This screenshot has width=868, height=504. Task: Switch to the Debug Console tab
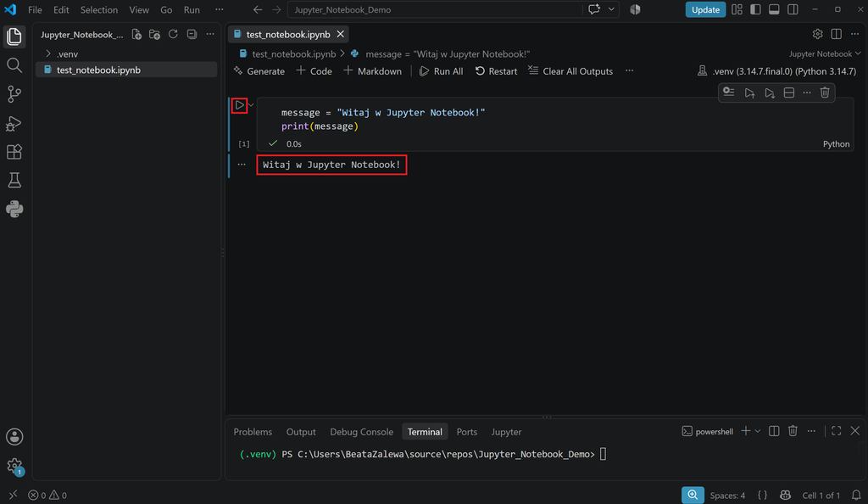(x=361, y=431)
